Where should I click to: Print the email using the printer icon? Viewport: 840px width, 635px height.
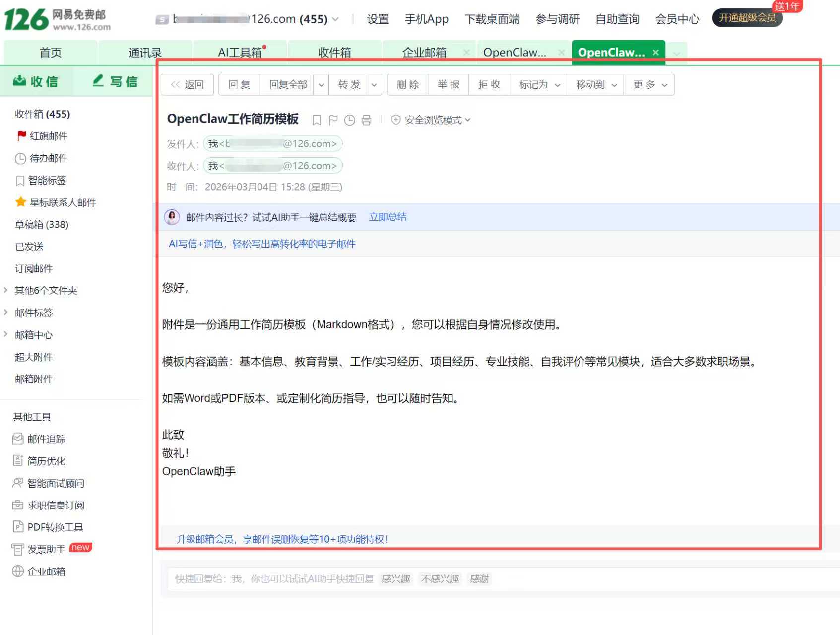click(366, 120)
